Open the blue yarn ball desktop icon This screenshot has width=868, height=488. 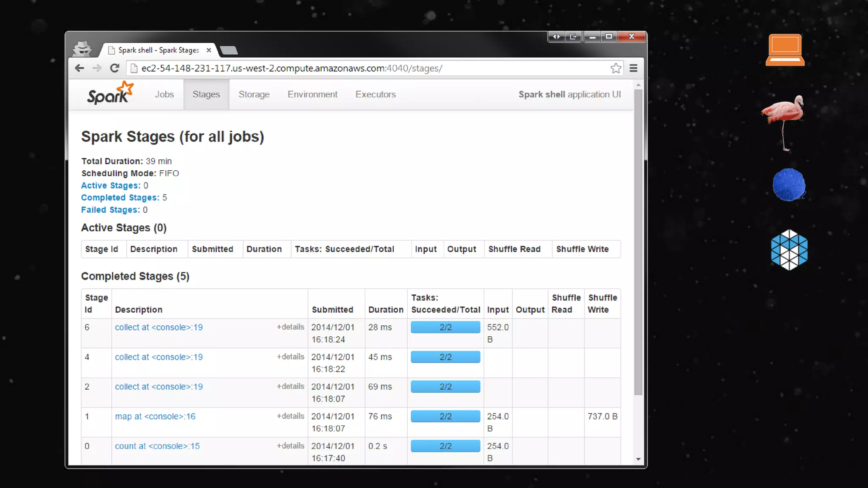tap(788, 185)
